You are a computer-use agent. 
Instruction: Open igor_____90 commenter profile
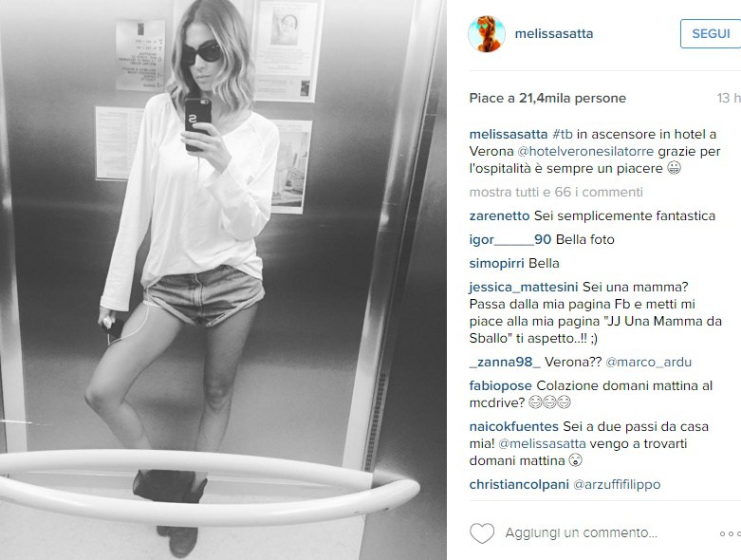[509, 239]
